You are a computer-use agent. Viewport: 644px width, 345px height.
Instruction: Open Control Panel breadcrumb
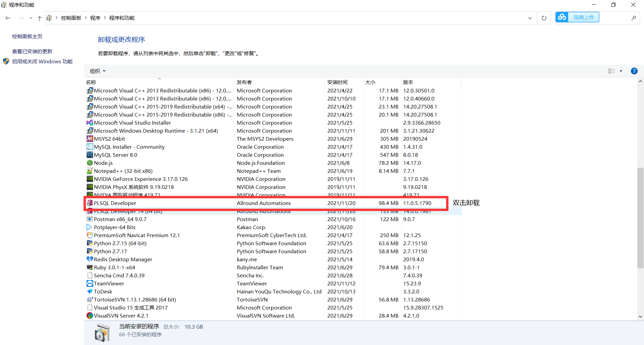[x=71, y=18]
